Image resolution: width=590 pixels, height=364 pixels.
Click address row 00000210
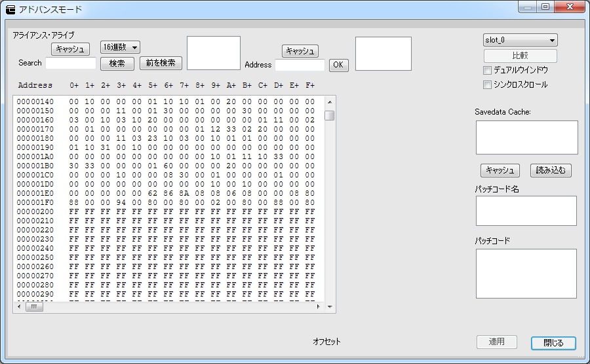pyautogui.click(x=166, y=221)
